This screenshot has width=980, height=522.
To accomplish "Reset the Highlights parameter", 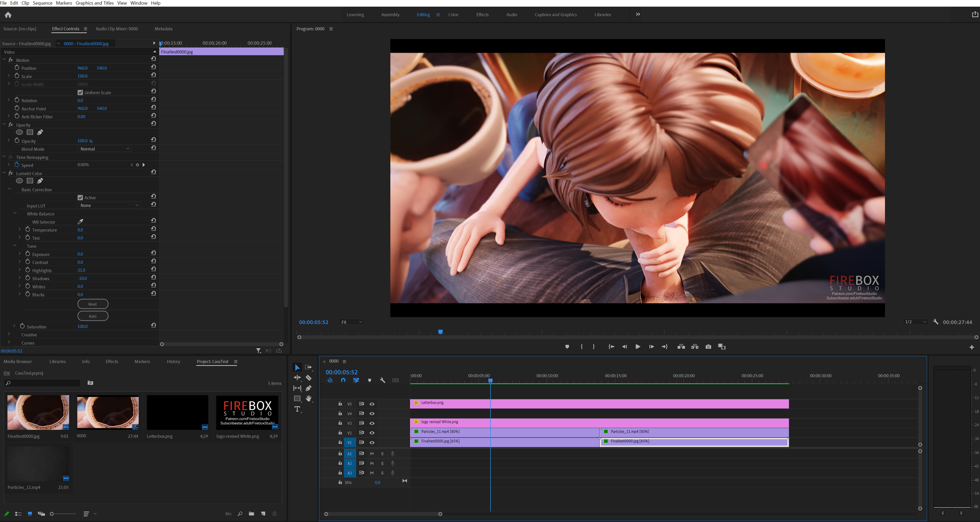I will pos(153,269).
